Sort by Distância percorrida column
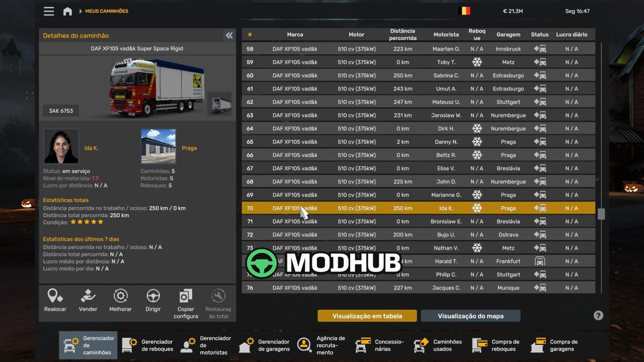Image resolution: width=644 pixels, height=362 pixels. [x=403, y=35]
